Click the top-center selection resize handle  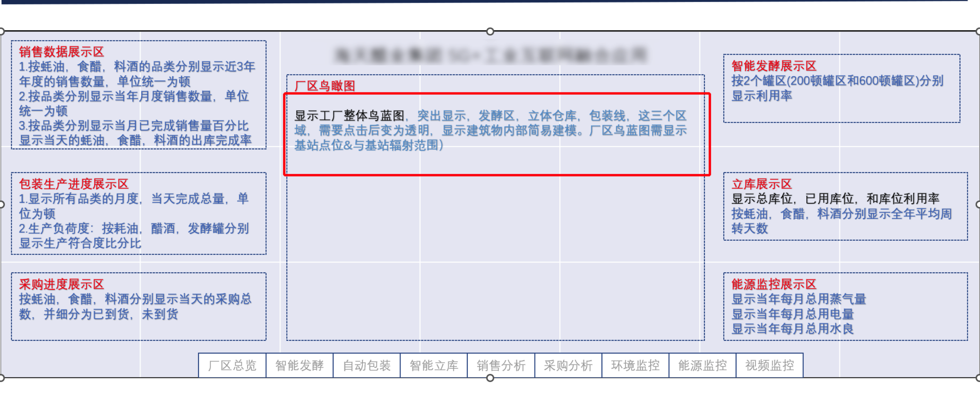click(x=490, y=31)
